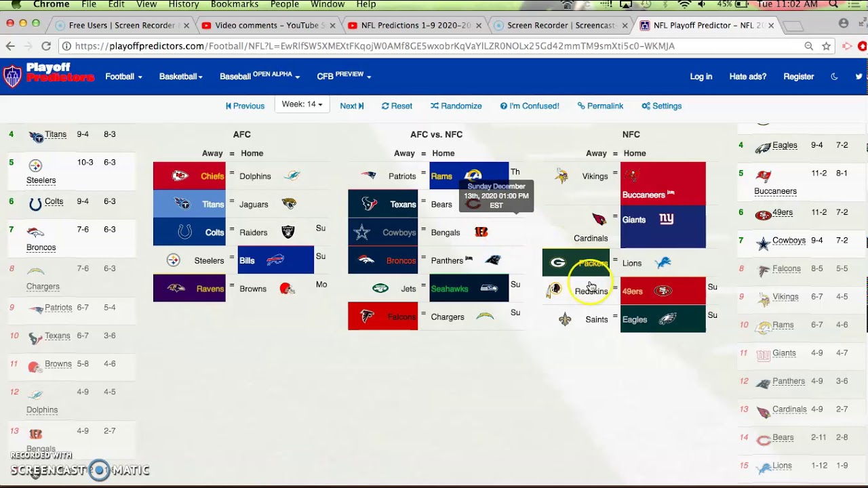Select the Eagles logo in NFC matchups
The image size is (868, 488).
668,319
